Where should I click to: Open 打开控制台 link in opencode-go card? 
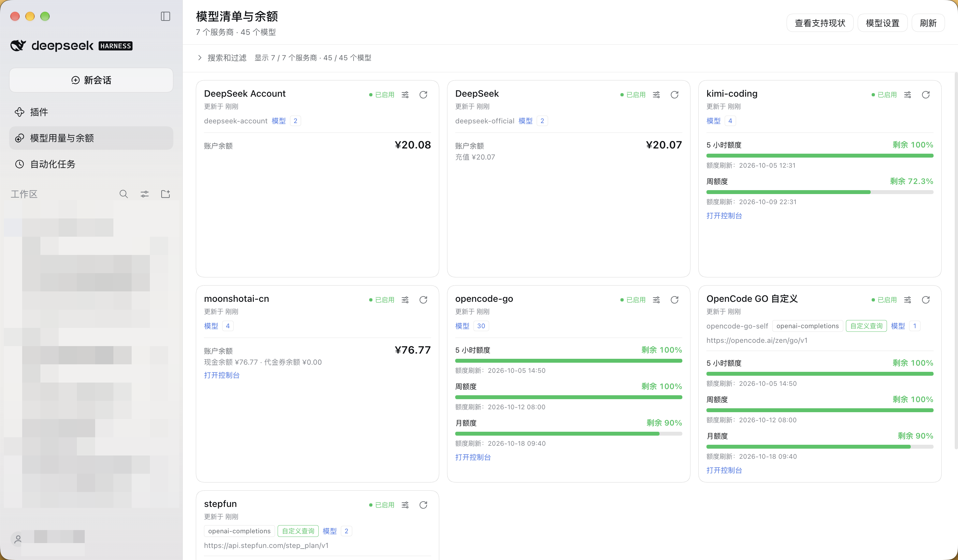(x=473, y=457)
